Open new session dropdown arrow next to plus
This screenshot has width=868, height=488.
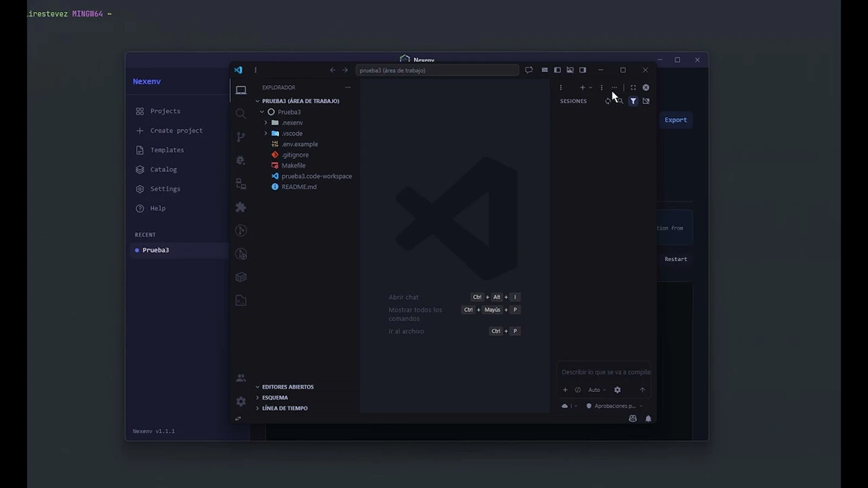pos(591,87)
